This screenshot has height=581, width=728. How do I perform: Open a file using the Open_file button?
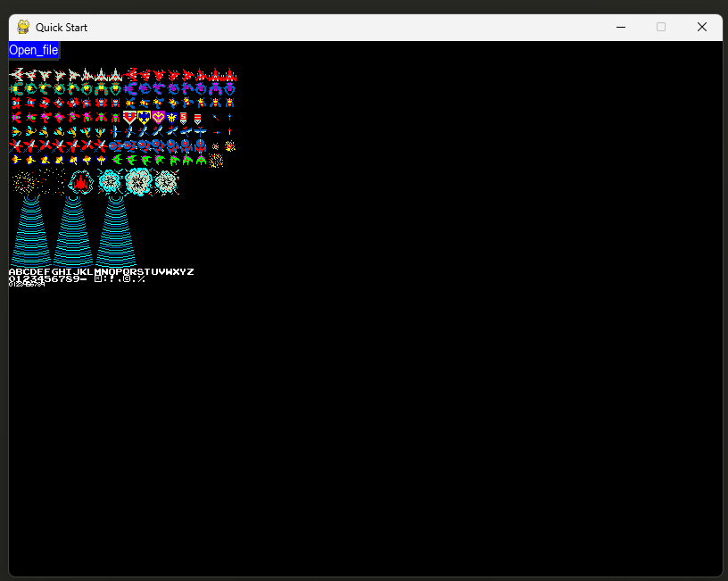point(33,50)
